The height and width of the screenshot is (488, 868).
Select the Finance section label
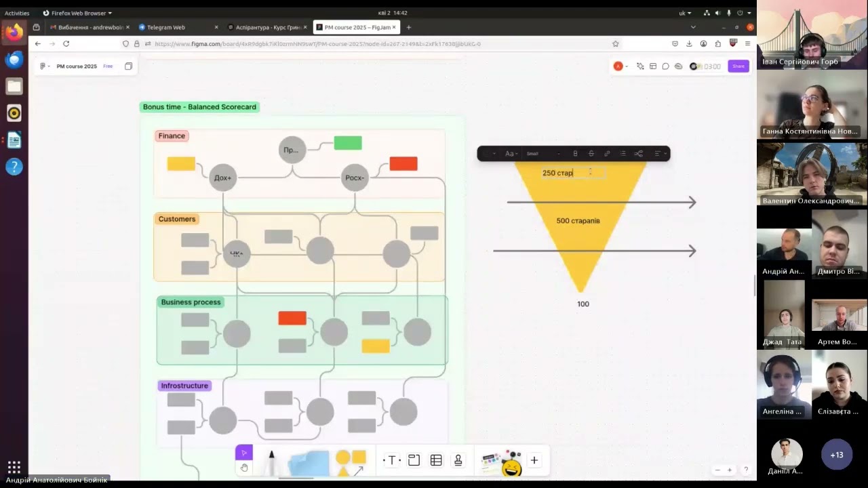[x=172, y=136]
